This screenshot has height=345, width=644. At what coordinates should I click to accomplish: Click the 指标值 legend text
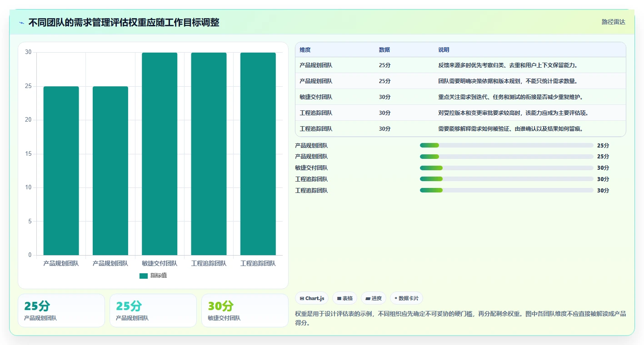click(159, 276)
